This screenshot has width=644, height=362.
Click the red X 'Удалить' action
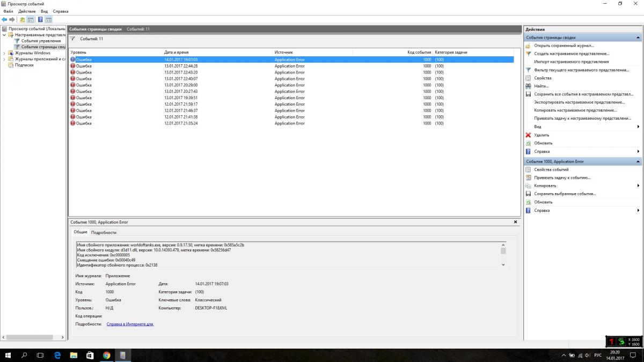coord(528,135)
